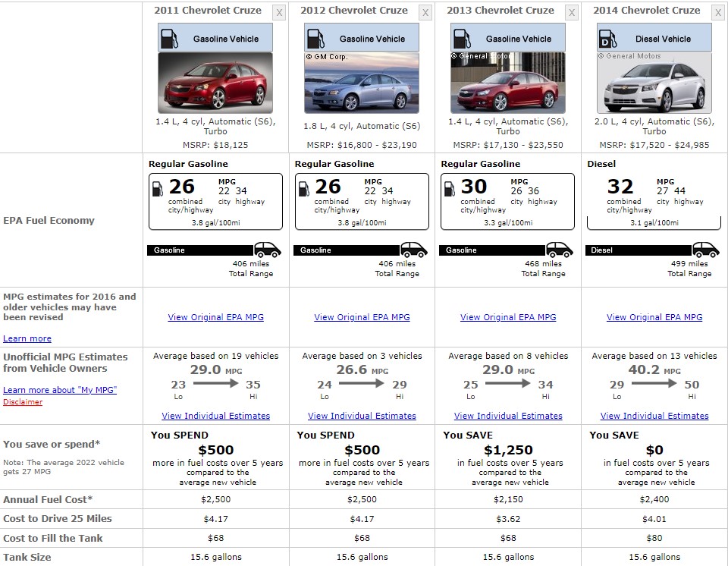Open the red Disclaimer link

pos(23,401)
